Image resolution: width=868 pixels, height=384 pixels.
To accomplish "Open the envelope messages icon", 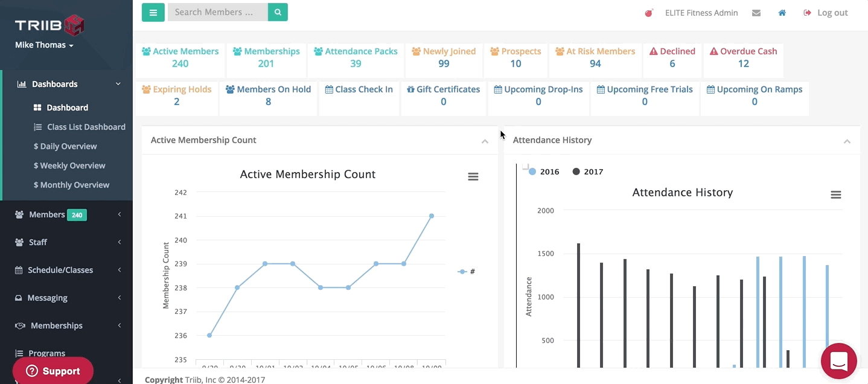I will coord(756,12).
